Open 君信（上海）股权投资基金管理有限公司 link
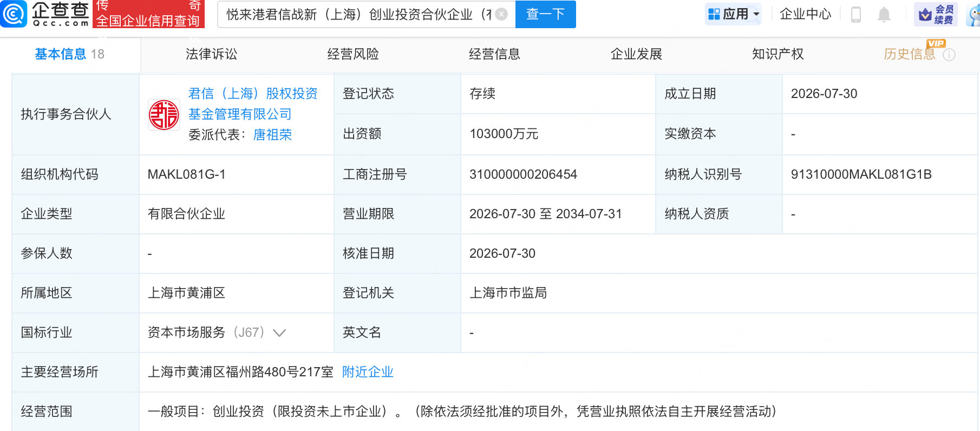 click(x=253, y=104)
